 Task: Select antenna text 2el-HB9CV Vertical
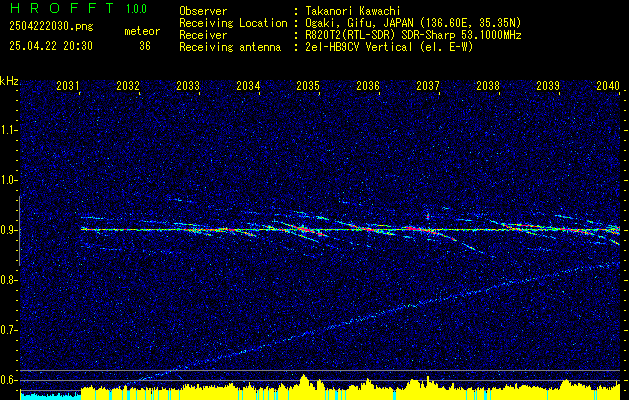point(359,47)
